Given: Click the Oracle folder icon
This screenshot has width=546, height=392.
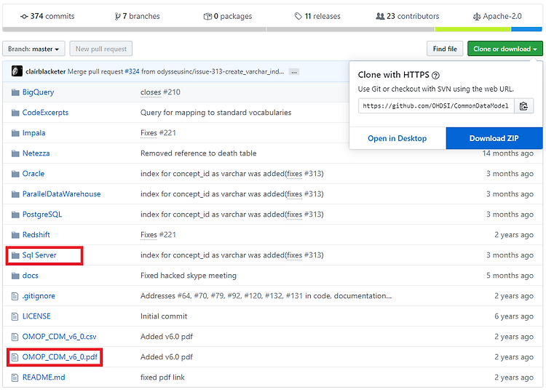Looking at the screenshot, I should 15,174.
